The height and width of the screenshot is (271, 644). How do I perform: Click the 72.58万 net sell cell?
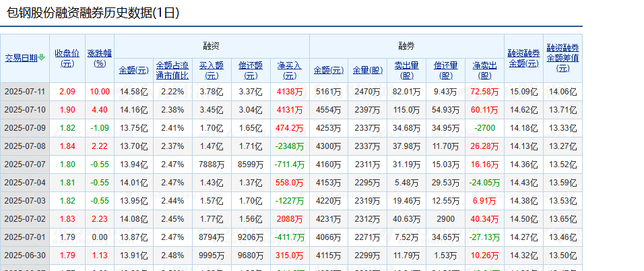(x=484, y=91)
